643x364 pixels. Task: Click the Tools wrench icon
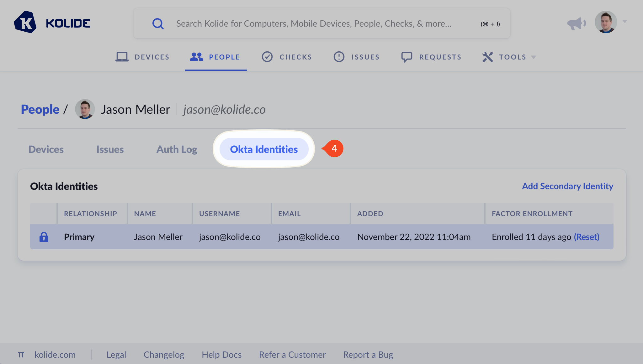(487, 57)
